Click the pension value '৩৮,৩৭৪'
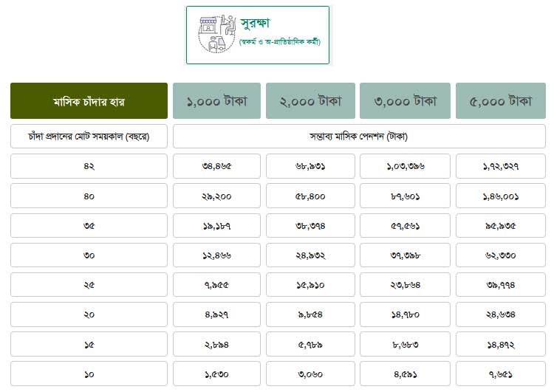The width and height of the screenshot is (554, 392). [x=310, y=226]
